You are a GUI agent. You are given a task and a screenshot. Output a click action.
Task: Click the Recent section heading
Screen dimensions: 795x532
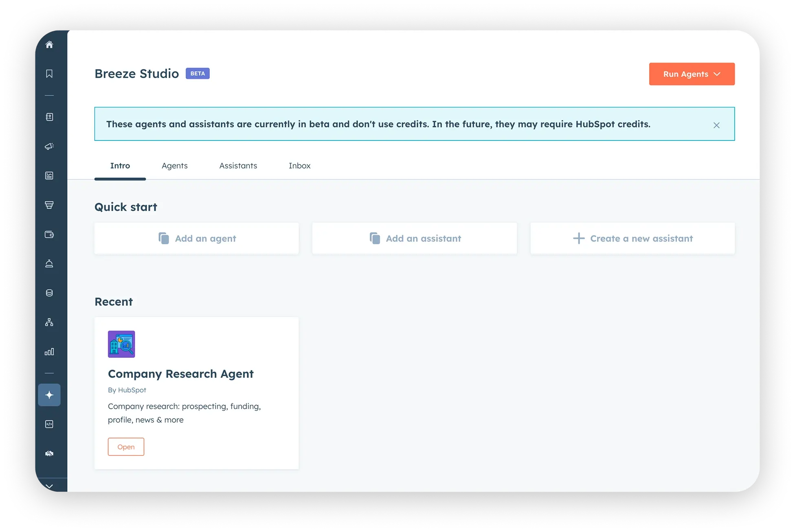[x=114, y=302]
